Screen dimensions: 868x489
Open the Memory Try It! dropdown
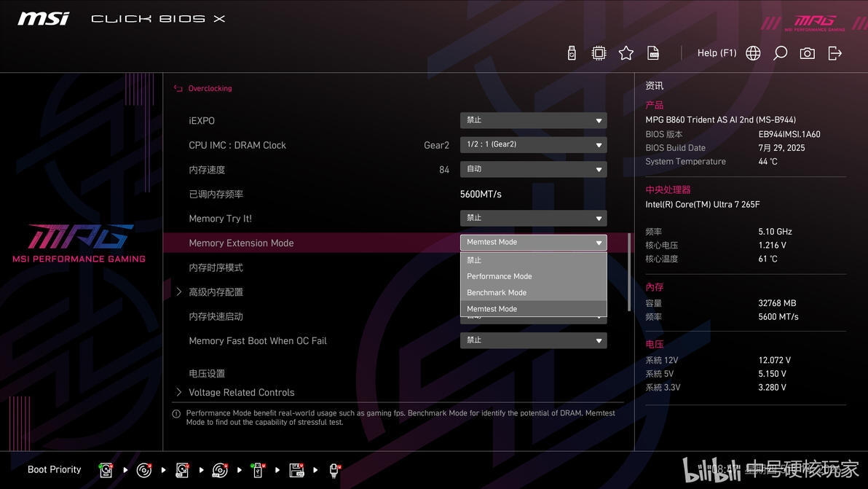(533, 218)
